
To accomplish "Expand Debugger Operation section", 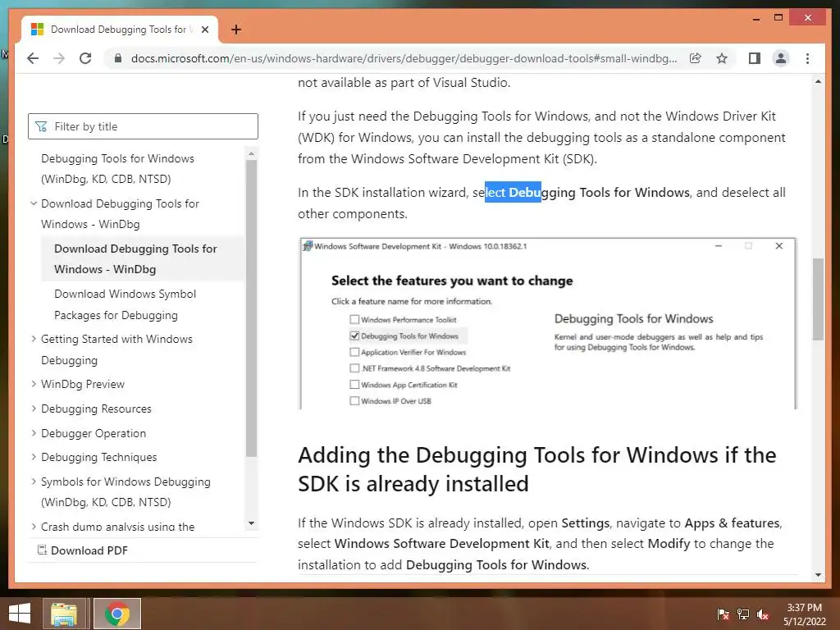I will coord(34,433).
